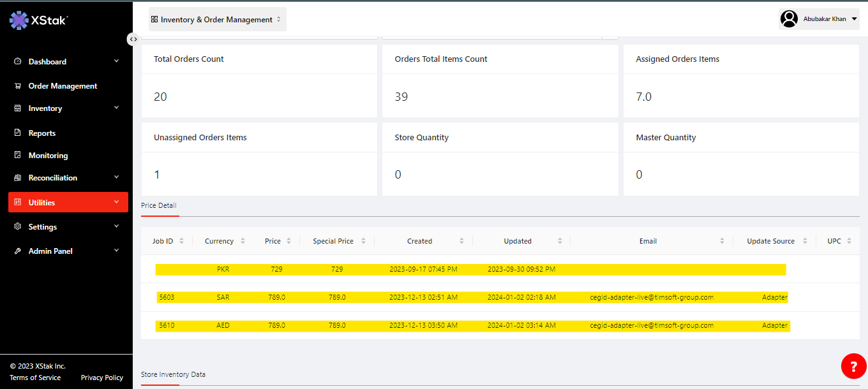Click the Order Management cart icon
This screenshot has width=868, height=389.
[x=18, y=86]
